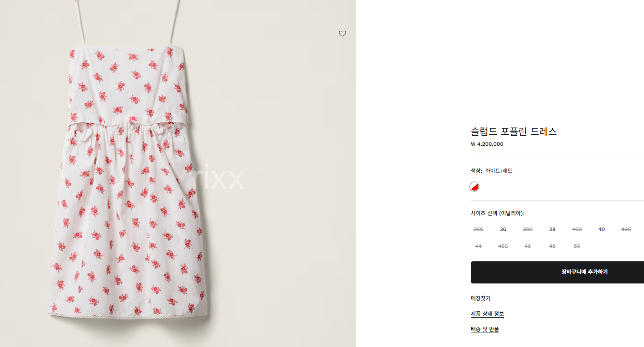Choose Italian size 40
This screenshot has height=347, width=644.
tap(602, 230)
